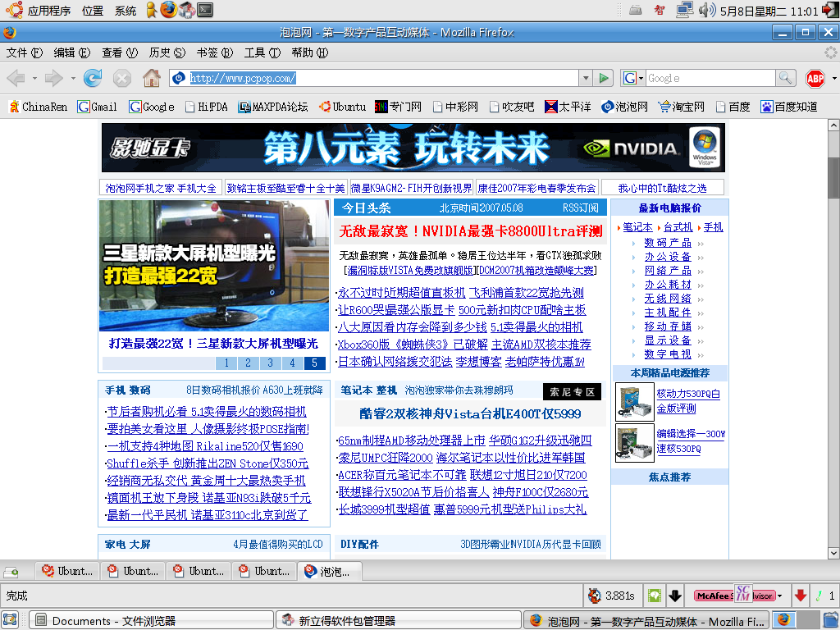The image size is (840, 630).
Task: Select slideshow page number 3
Action: point(270,363)
